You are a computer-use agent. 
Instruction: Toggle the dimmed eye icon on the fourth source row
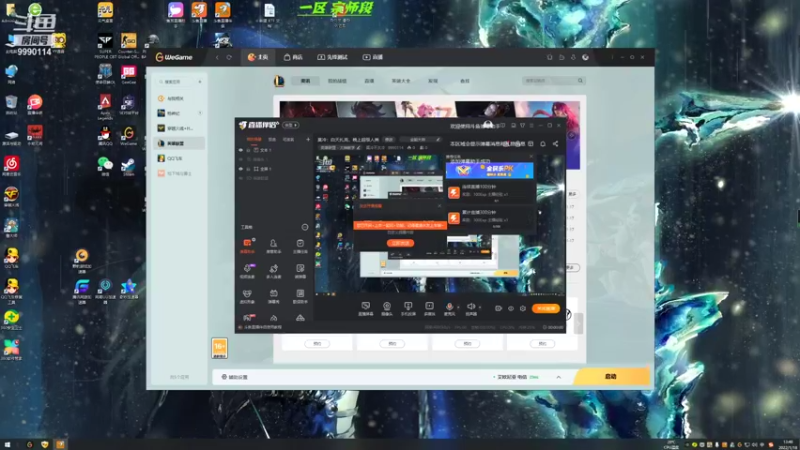(x=241, y=178)
